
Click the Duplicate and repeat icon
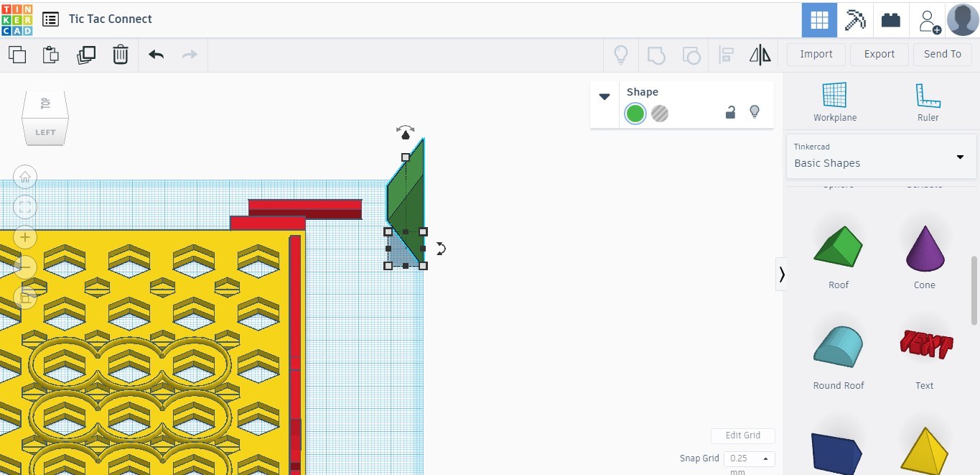85,55
